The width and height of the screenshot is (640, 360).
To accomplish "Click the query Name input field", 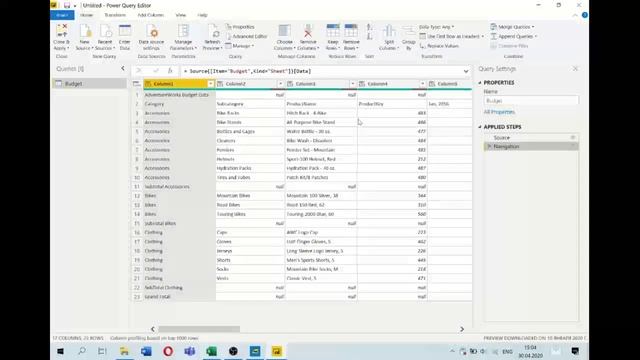I will click(x=531, y=100).
